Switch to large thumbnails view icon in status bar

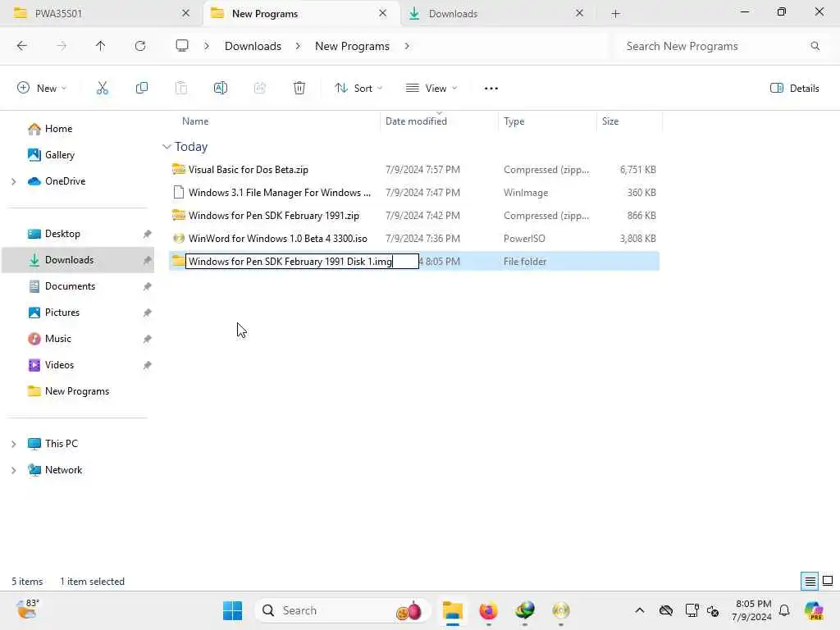pos(828,582)
